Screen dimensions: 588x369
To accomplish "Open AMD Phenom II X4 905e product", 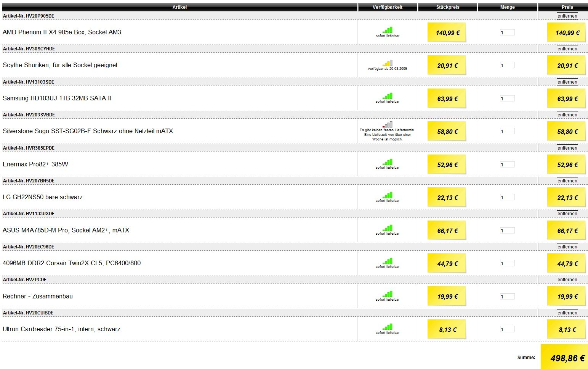I will (62, 32).
